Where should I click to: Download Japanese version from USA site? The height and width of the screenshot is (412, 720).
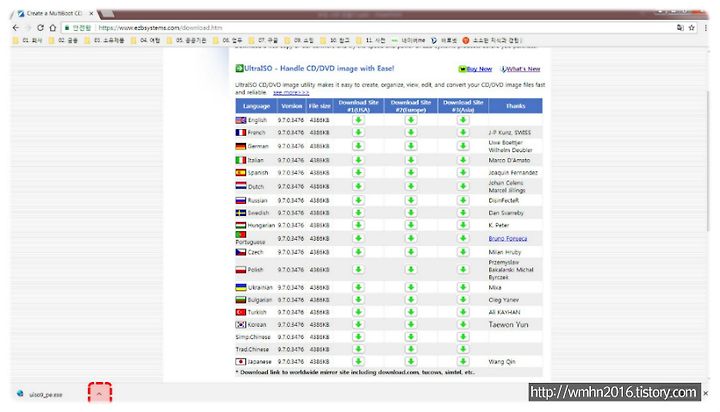(x=359, y=361)
